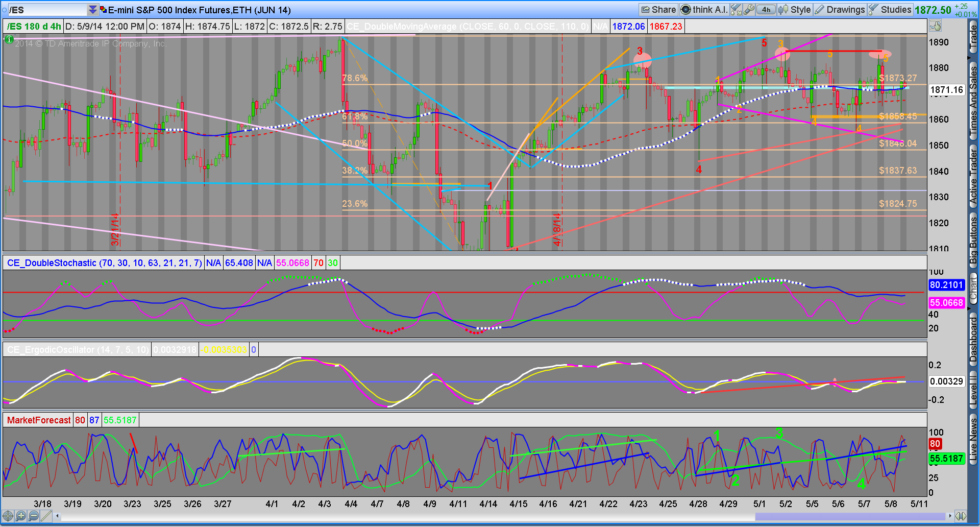Viewport: 980px width, 527px height.
Task: Open the Trade side tab
Action: (x=973, y=38)
